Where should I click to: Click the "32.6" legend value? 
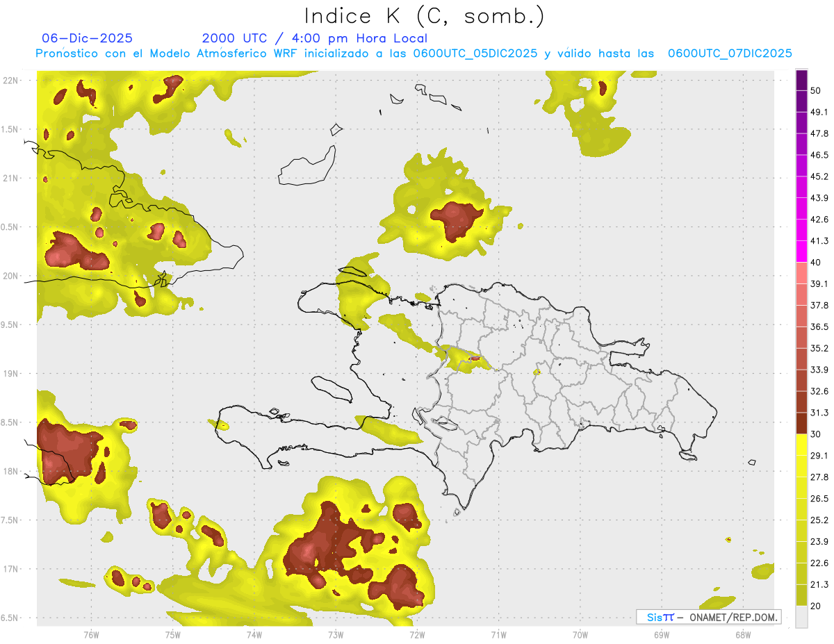click(819, 391)
